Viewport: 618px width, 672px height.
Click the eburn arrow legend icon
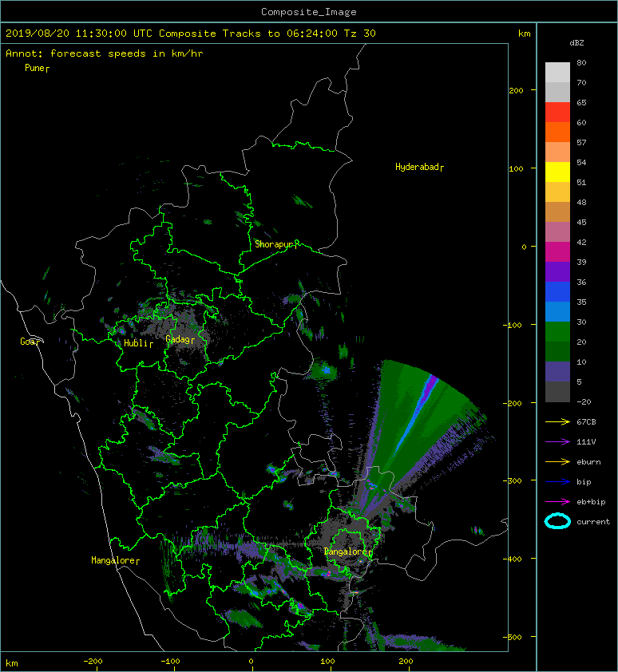[557, 461]
